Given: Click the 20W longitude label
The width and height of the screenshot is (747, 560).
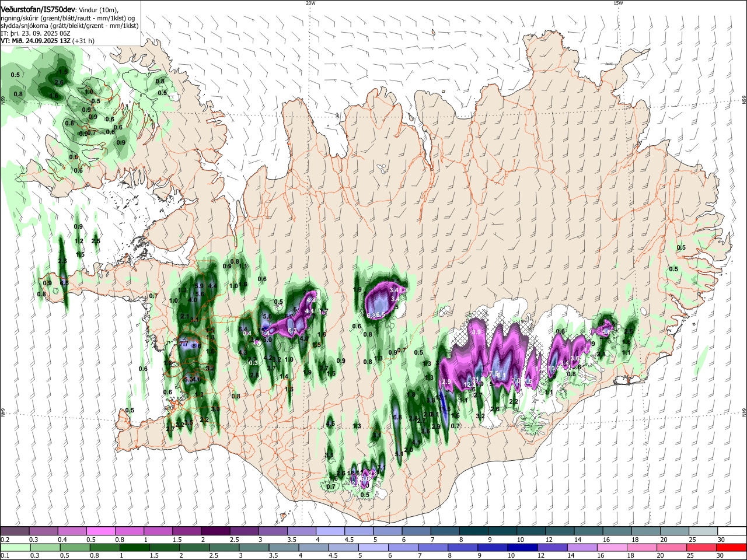Looking at the screenshot, I should point(310,3).
